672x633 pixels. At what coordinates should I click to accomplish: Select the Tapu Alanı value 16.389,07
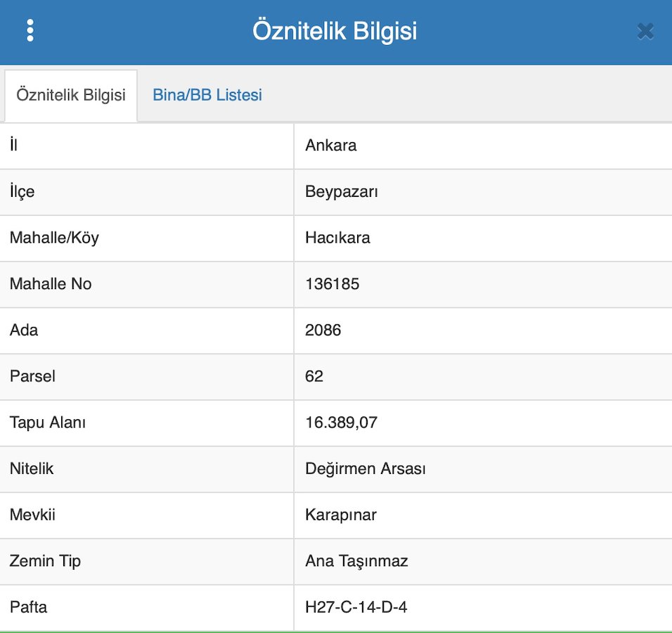[x=342, y=423]
